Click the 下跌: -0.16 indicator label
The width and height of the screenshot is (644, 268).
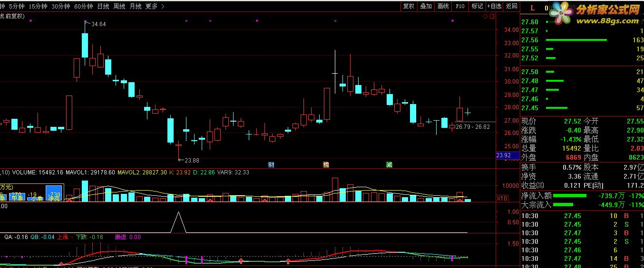pyautogui.click(x=89, y=237)
